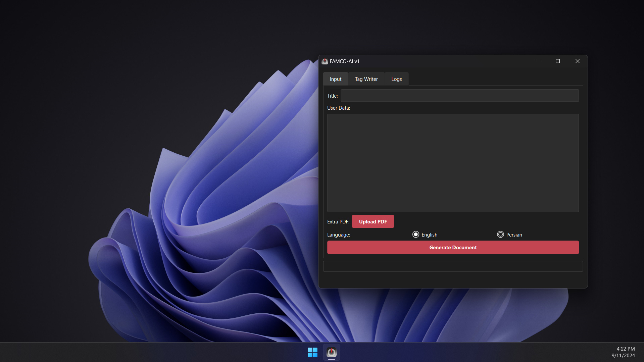Click inside the User Data text area
Image resolution: width=644 pixels, height=362 pixels.
[x=453, y=163]
